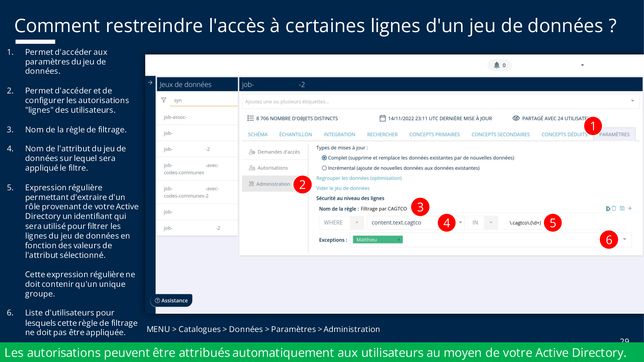Viewport: 644px width, 362px height.
Task: Open the WHERE operator dropdown
Action: click(357, 223)
